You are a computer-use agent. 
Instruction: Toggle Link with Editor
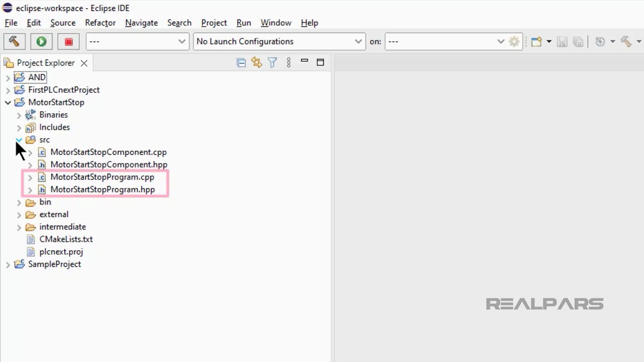click(x=257, y=63)
